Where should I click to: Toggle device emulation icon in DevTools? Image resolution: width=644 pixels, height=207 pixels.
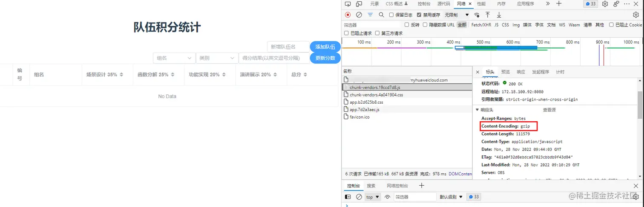click(x=359, y=4)
